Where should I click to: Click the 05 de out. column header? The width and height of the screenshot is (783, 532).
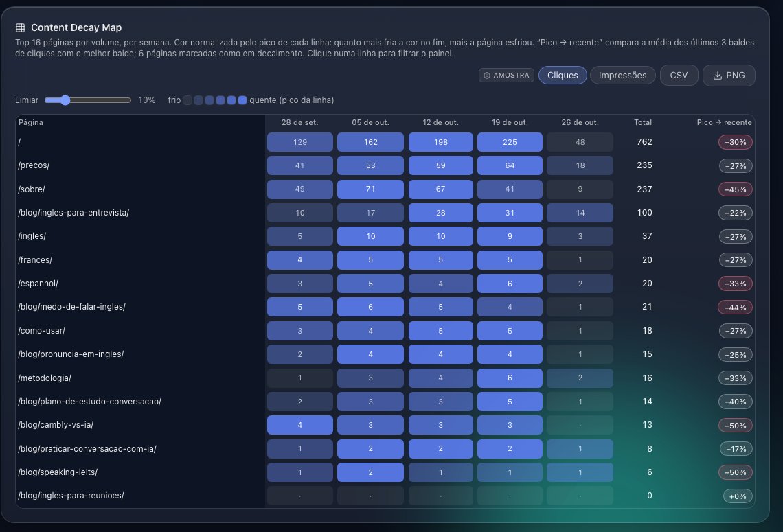click(370, 122)
